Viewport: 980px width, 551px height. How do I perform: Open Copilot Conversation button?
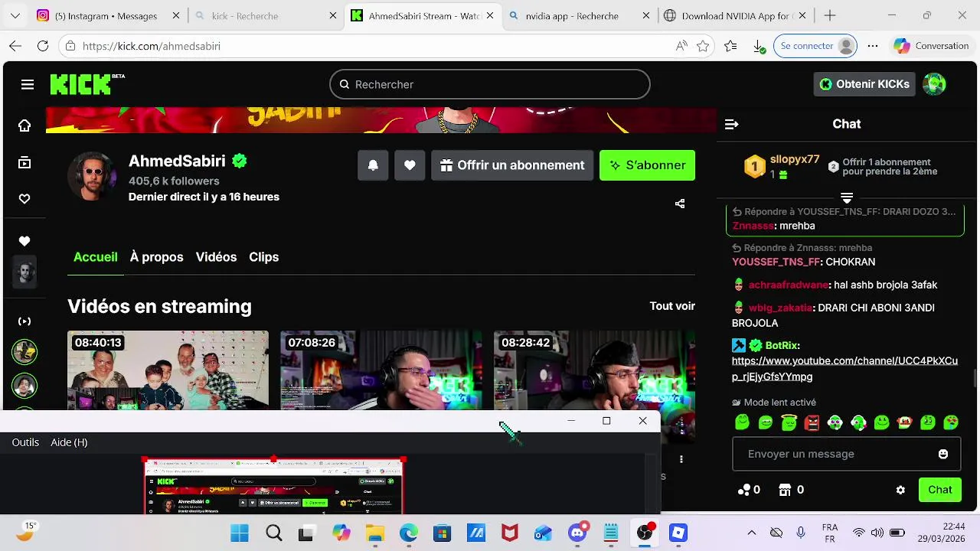tap(932, 46)
